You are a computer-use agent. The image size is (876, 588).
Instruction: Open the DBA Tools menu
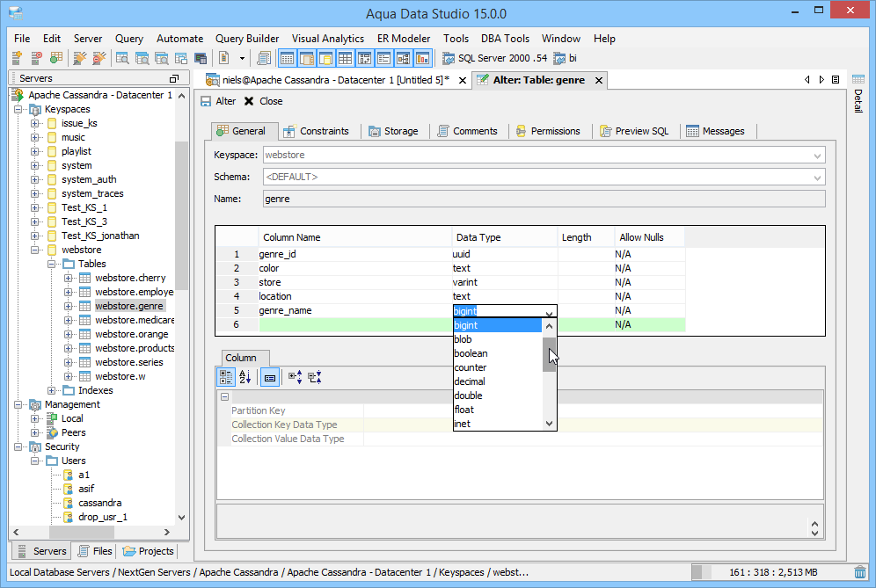[x=505, y=39]
